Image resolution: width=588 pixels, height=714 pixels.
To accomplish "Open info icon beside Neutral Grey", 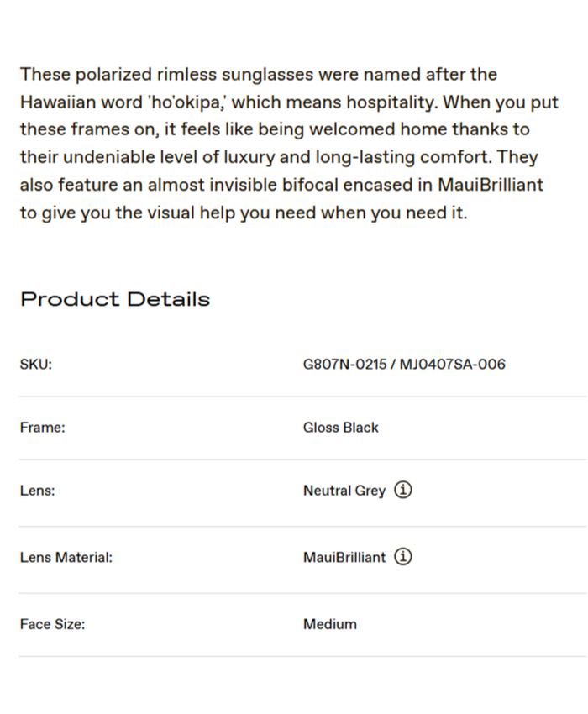I will point(403,491).
